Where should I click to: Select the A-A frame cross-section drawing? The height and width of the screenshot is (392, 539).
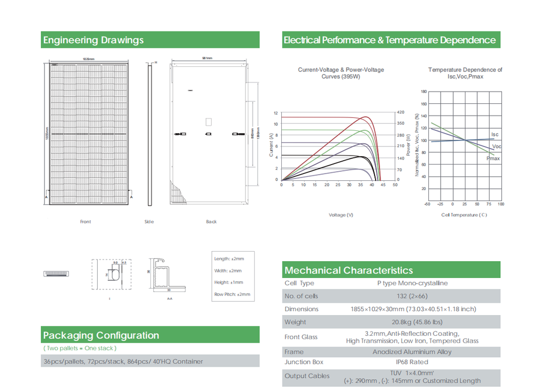(167, 276)
